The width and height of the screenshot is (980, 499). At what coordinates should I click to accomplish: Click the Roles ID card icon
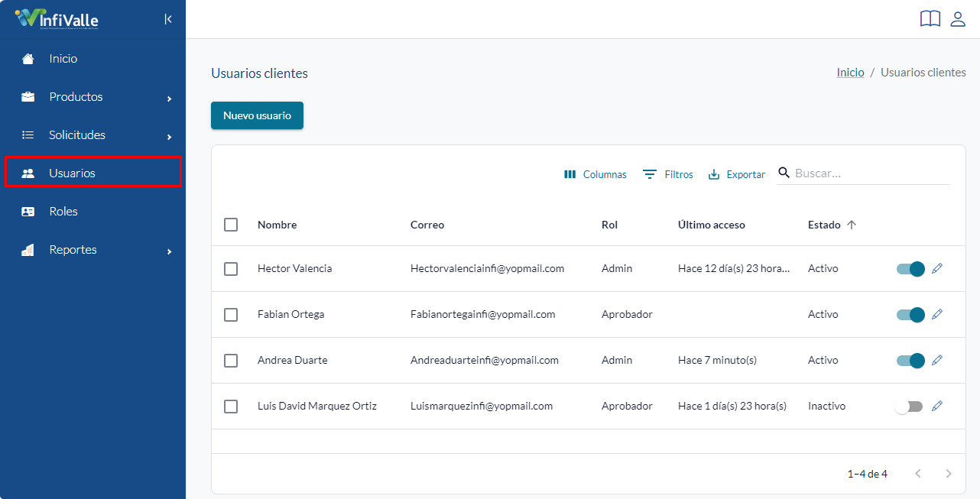[x=28, y=212]
